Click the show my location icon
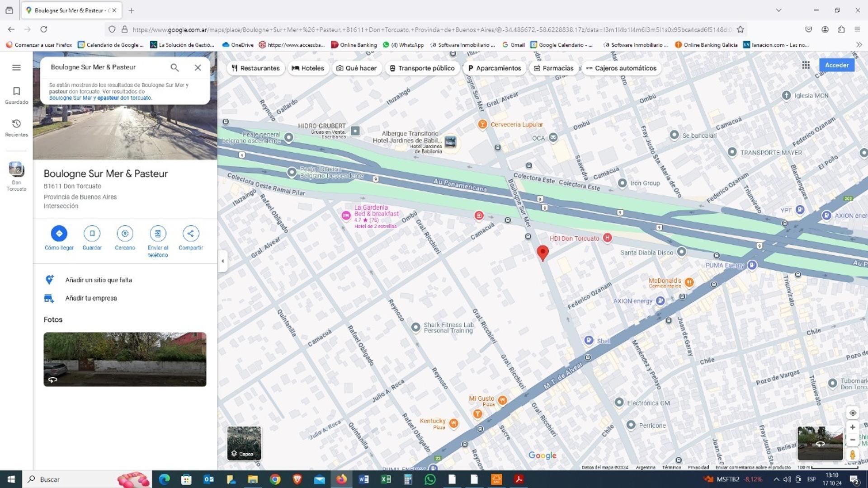The height and width of the screenshot is (488, 868). pos(853,413)
